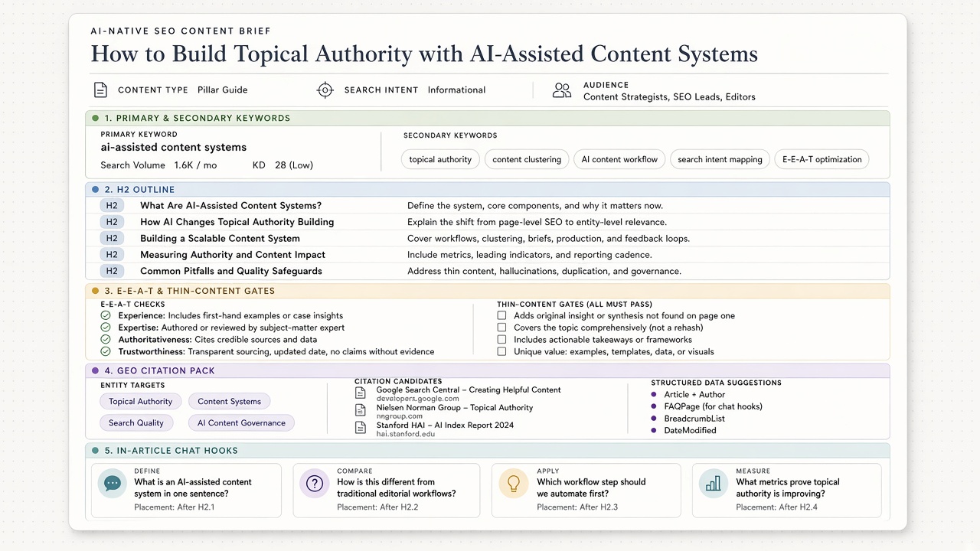The image size is (980, 551).
Task: Click the Experience check circle icon
Action: (106, 315)
